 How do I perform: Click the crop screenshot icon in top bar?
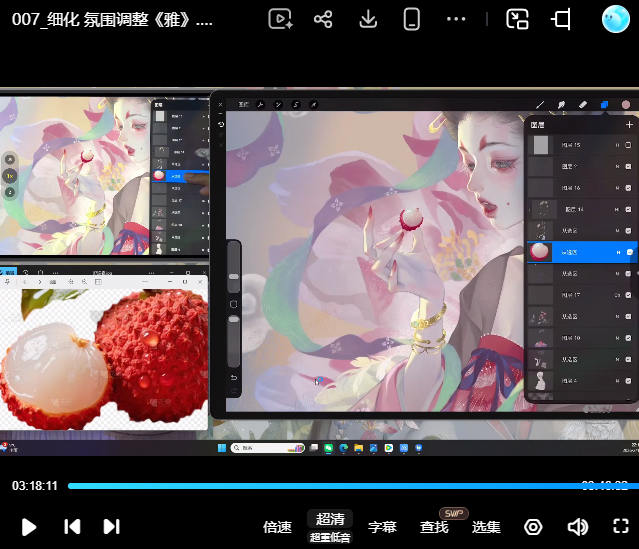point(562,19)
